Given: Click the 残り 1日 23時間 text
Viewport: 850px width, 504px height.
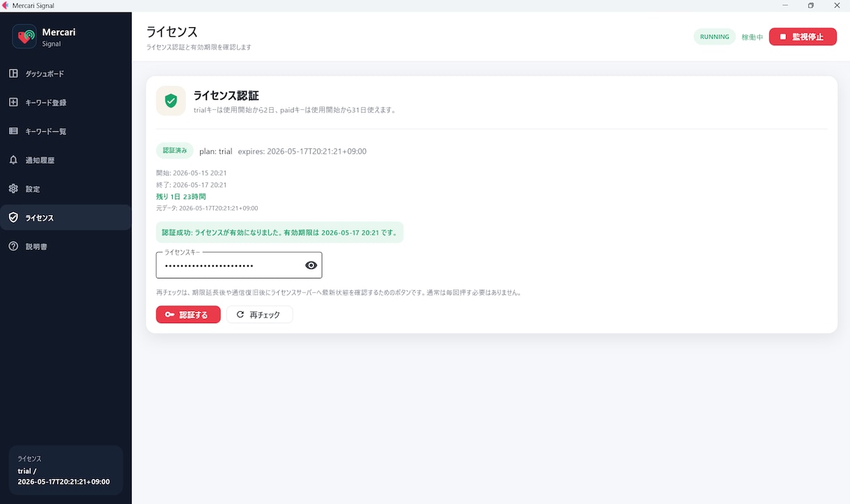Looking at the screenshot, I should click(181, 197).
